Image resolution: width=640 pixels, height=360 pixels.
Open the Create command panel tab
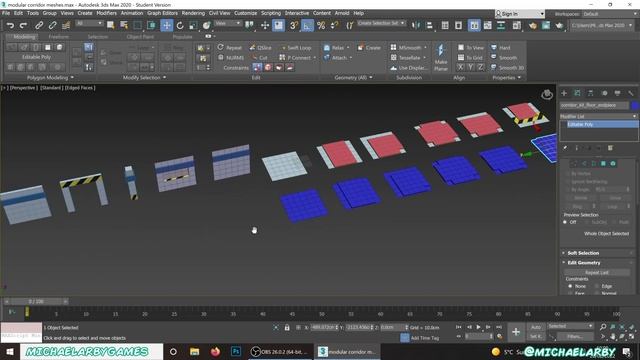(x=564, y=93)
